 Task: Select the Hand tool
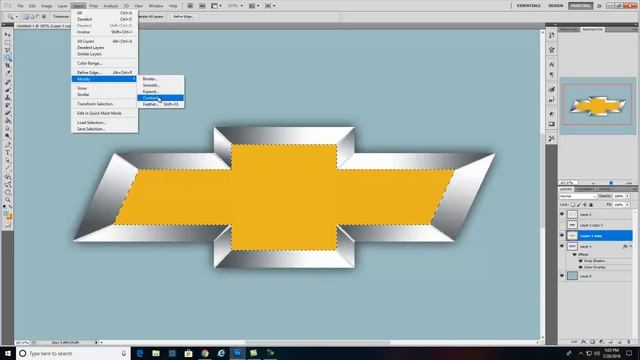tap(7, 192)
